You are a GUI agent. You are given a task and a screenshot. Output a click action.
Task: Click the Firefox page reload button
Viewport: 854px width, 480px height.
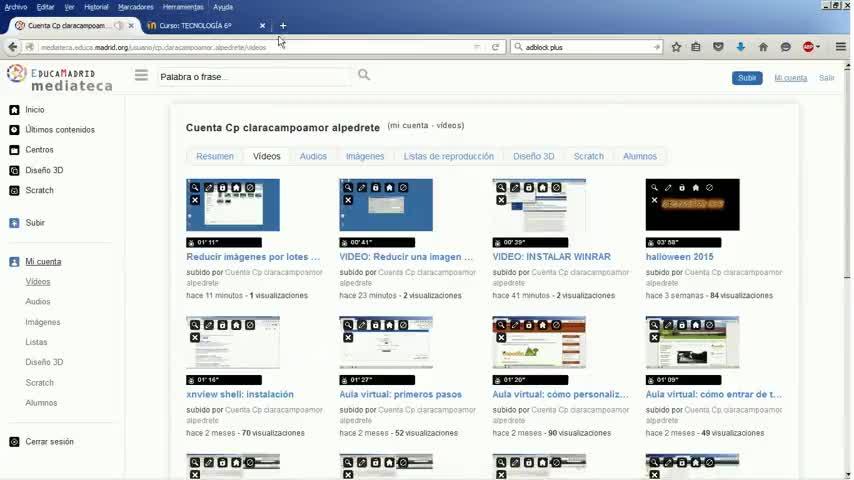(x=495, y=47)
